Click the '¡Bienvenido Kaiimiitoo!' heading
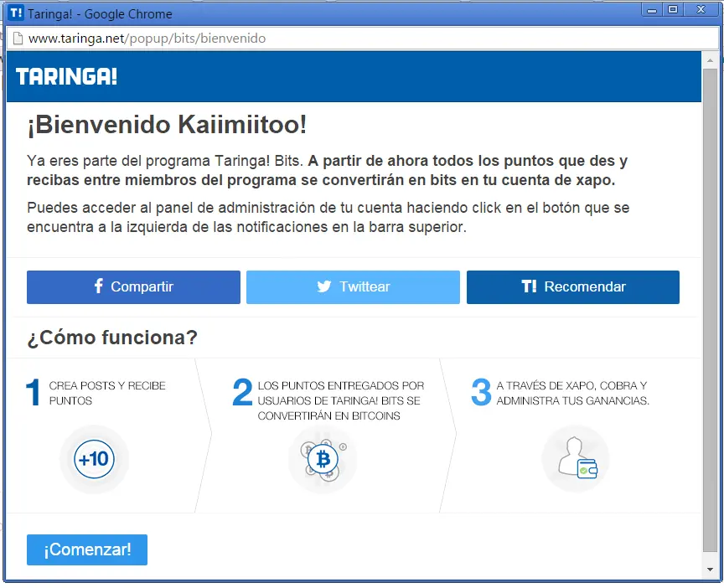The image size is (724, 588). tap(167, 125)
